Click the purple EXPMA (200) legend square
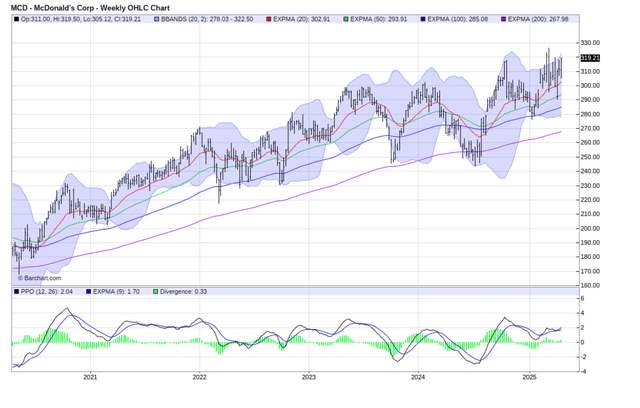Screen dimensions: 640x408 pyautogui.click(x=503, y=19)
